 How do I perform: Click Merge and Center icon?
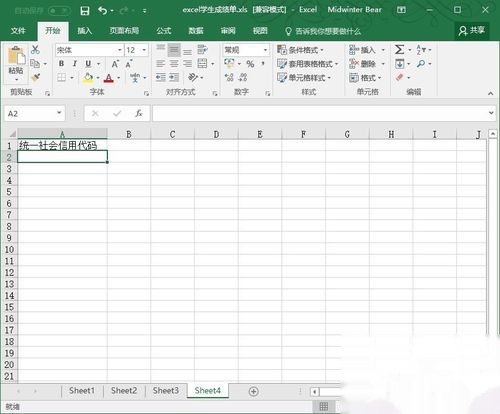coord(202,64)
